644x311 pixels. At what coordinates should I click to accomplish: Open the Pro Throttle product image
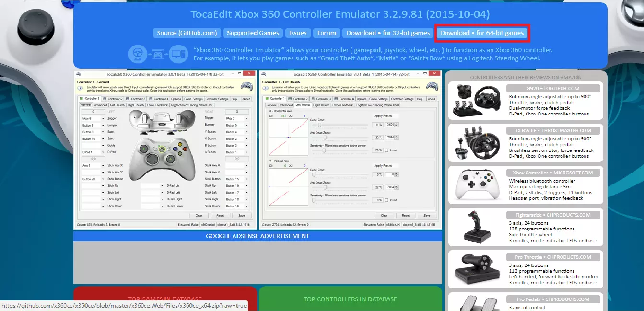(477, 269)
